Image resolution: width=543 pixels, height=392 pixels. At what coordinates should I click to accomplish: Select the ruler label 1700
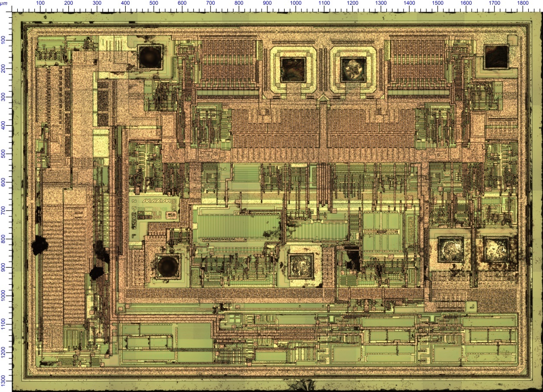(x=495, y=3)
